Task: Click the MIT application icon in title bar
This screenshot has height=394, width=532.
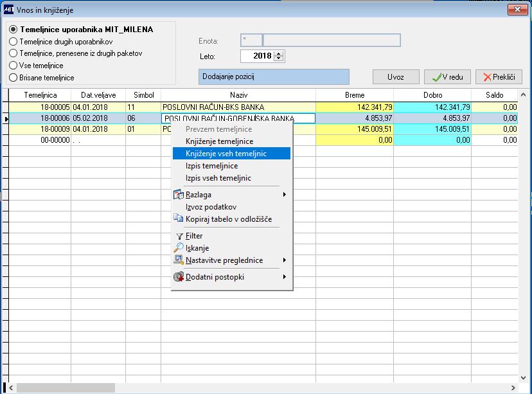Action: [x=8, y=10]
